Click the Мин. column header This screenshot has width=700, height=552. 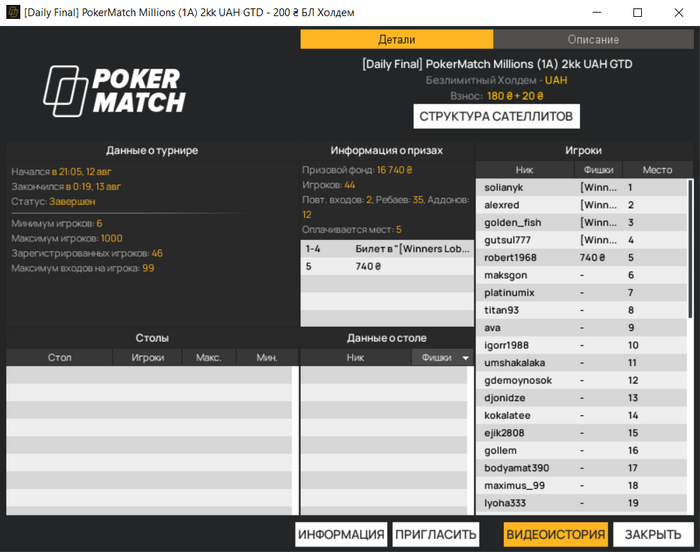coord(267,357)
